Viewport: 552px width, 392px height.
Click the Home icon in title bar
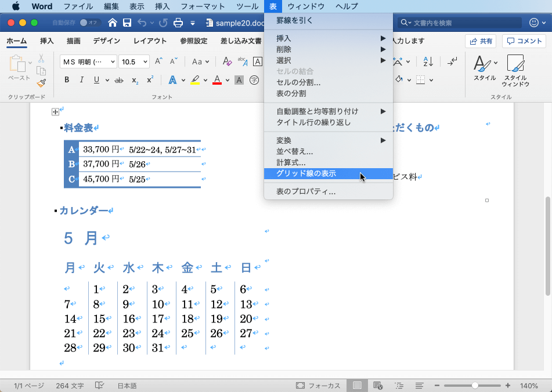tap(112, 23)
